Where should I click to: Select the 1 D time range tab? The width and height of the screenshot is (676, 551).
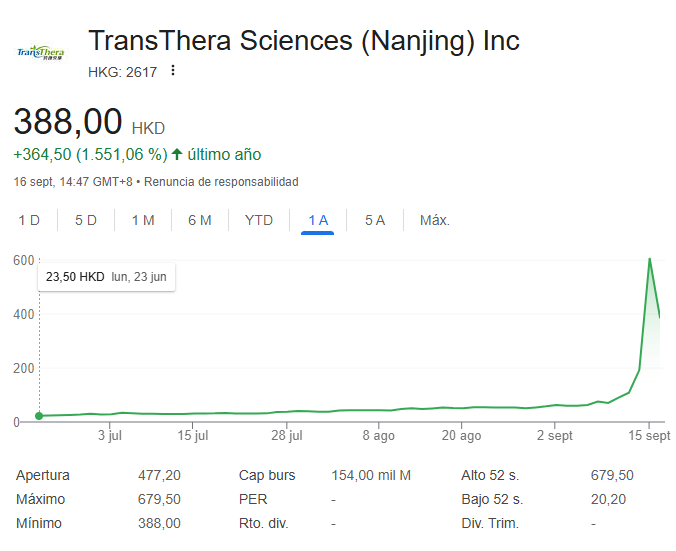pos(30,220)
